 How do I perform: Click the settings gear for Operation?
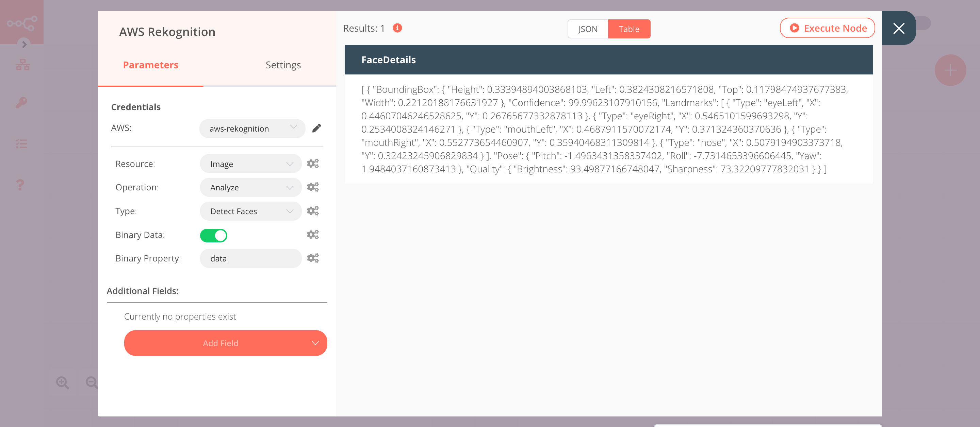312,187
